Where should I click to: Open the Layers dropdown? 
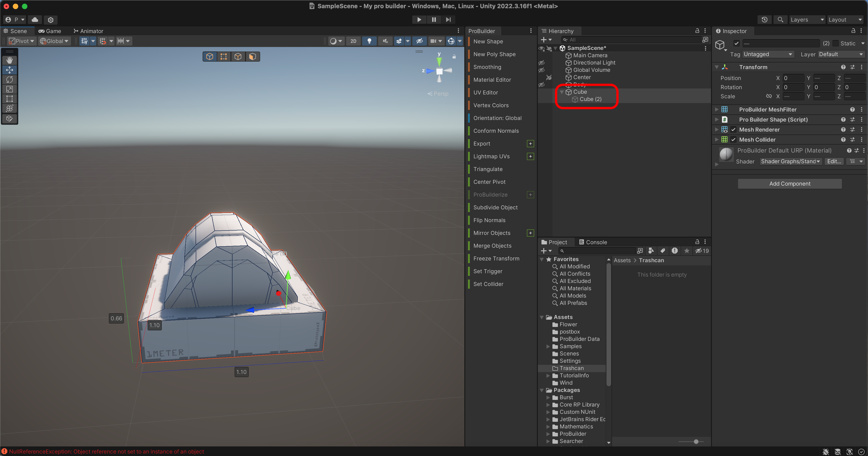pyautogui.click(x=807, y=20)
